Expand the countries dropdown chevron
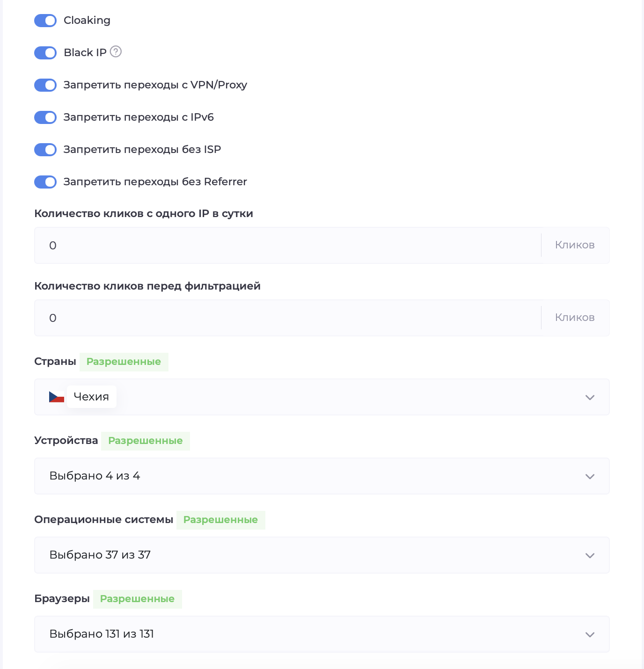Screen dimensions: 644x669 pyautogui.click(x=590, y=398)
